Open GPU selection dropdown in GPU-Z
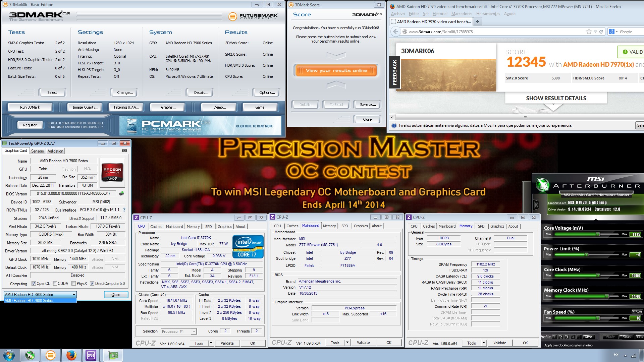644x362 pixels. coord(40,295)
